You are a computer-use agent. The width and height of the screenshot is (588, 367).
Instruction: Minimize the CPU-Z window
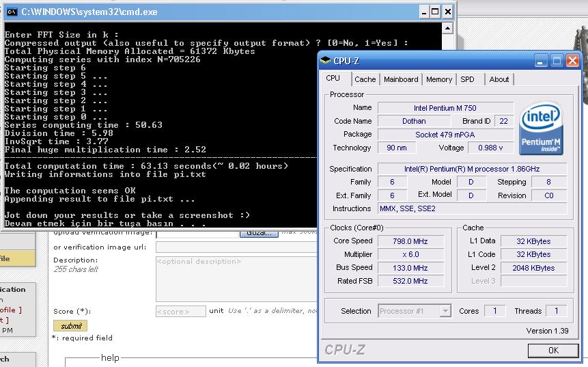pyautogui.click(x=540, y=61)
